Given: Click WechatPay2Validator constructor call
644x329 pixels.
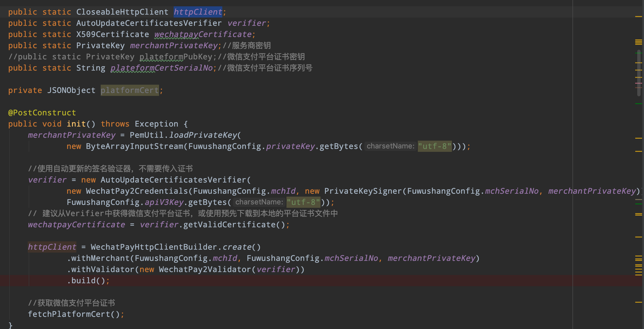Looking at the screenshot, I should [x=205, y=269].
